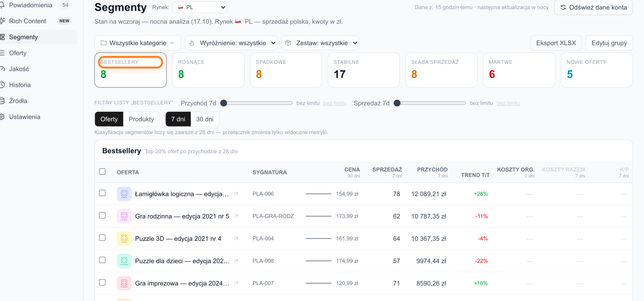Open external link for Puzzle dla dzieci offer
The image size is (644, 301).
coord(236,261)
